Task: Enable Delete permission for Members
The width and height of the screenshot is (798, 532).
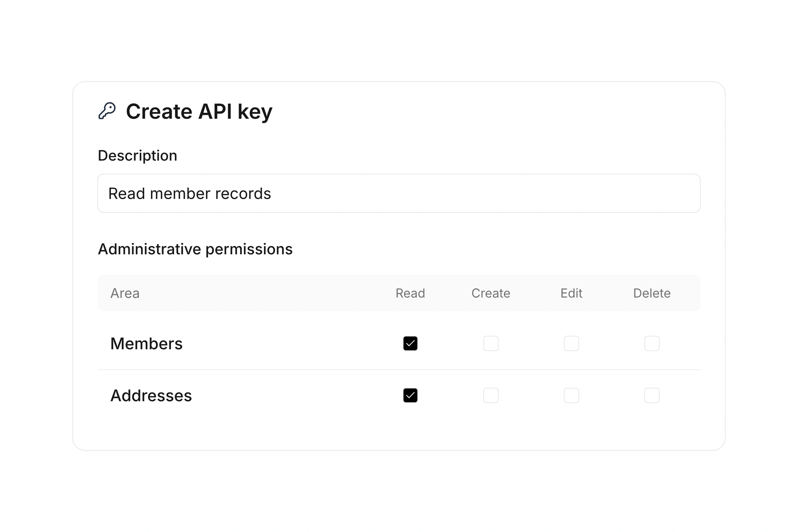Action: (652, 343)
